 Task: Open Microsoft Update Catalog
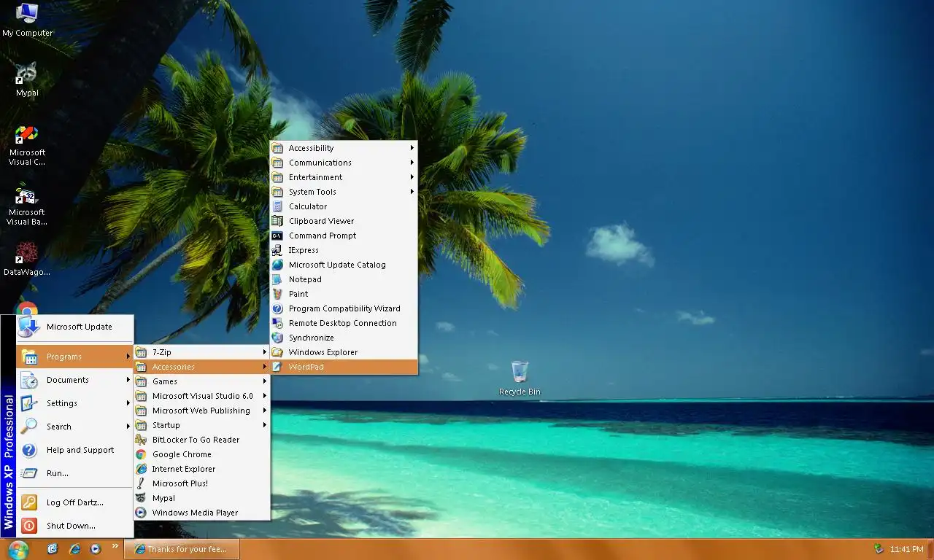coord(344,265)
